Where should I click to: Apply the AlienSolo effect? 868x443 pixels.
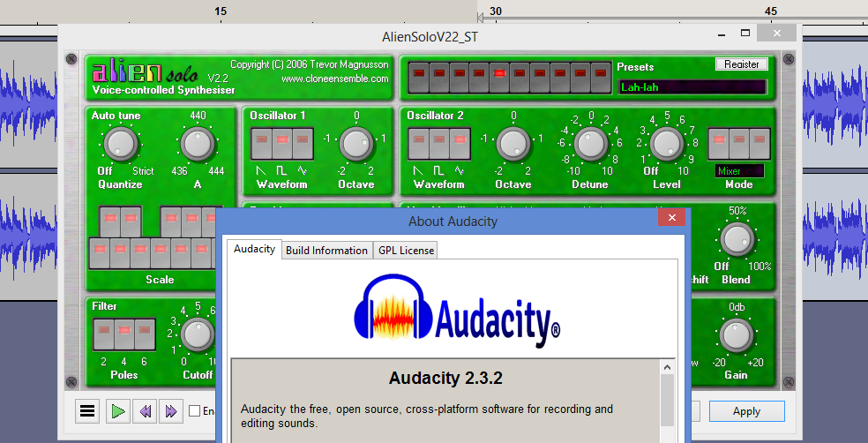746,411
